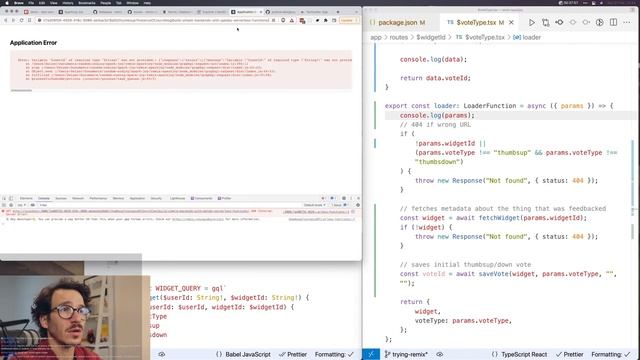The image size is (640, 360).
Task: Open the File menu
Action: (x=31, y=3)
